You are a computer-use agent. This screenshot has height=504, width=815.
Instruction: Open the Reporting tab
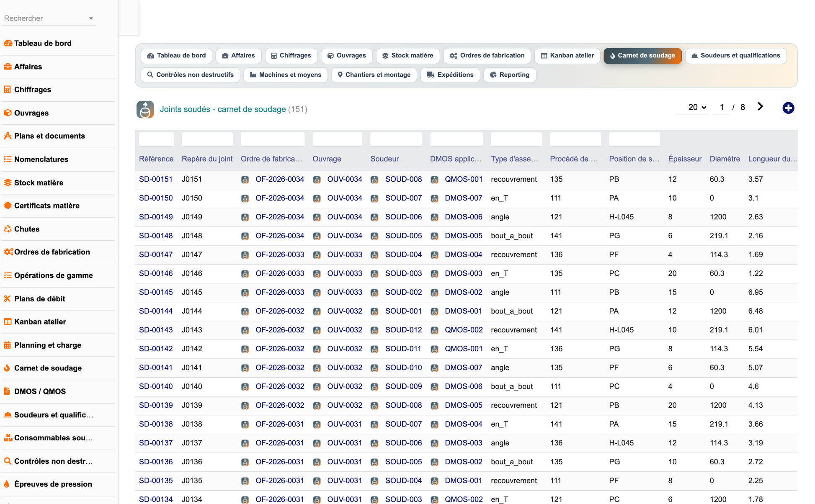click(510, 75)
